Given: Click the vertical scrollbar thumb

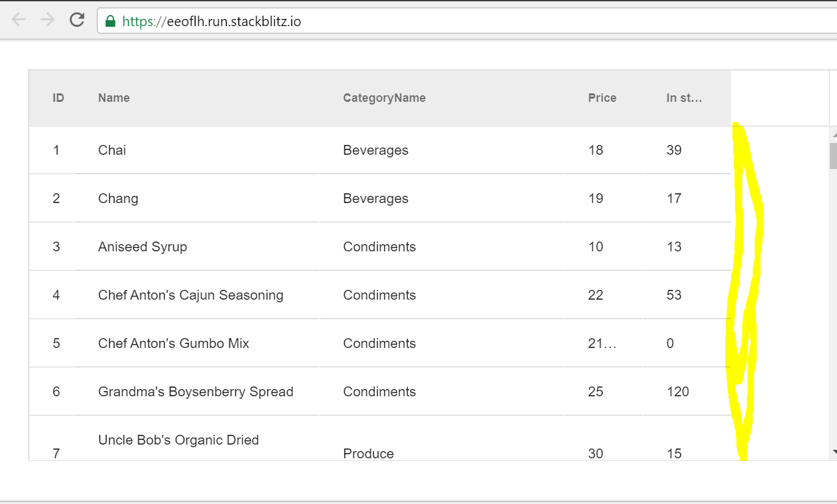Looking at the screenshot, I should tap(834, 155).
